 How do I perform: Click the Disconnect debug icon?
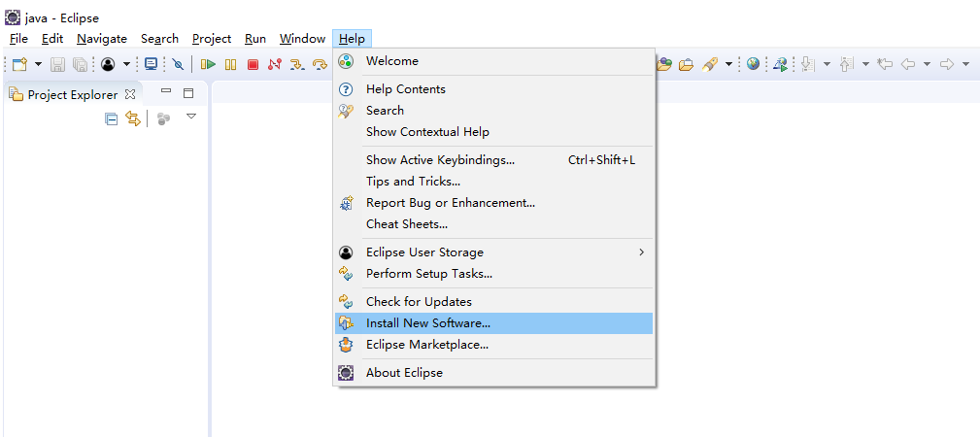coord(274,64)
